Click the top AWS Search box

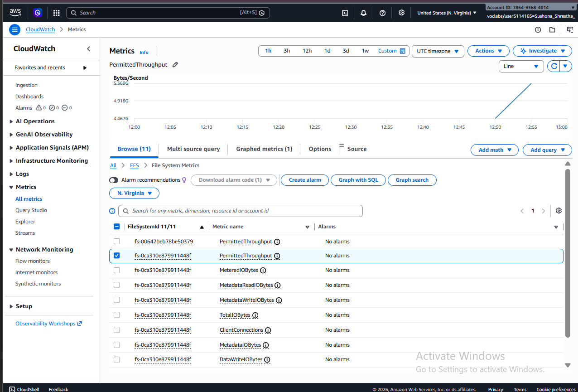[168, 13]
